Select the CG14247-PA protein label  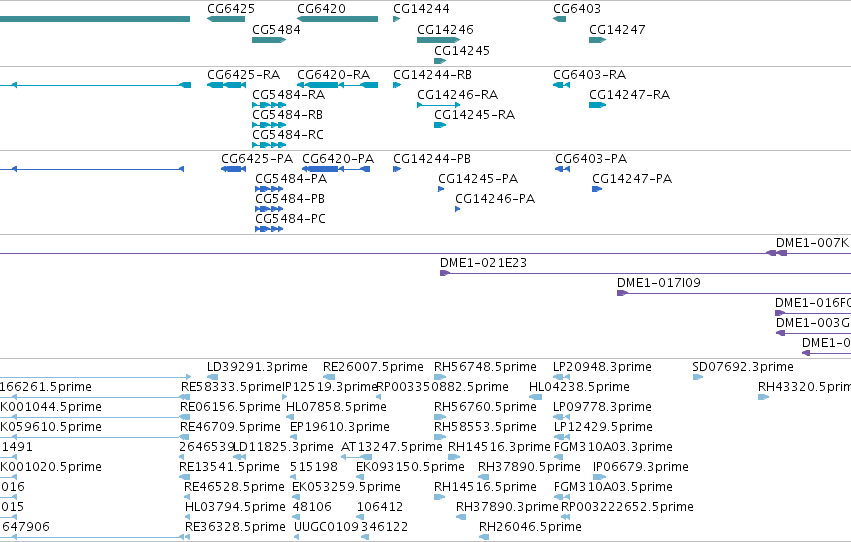(632, 179)
